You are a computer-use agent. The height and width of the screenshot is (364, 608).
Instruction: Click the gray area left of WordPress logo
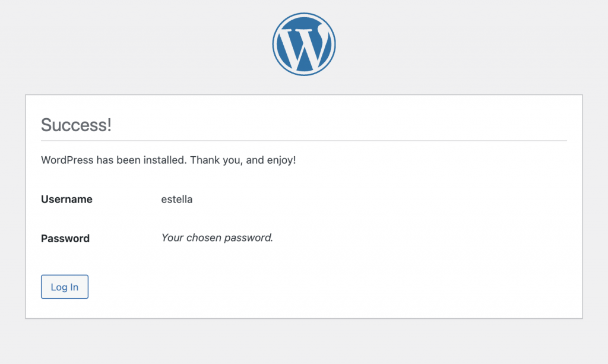click(136, 44)
